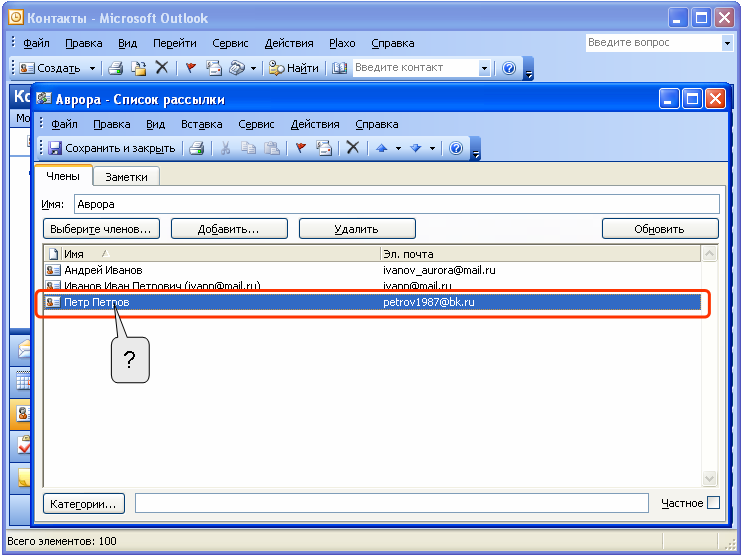This screenshot has height=556, width=741.
Task: Open Contacts icon in Outlook navigation pane
Action: click(x=22, y=414)
